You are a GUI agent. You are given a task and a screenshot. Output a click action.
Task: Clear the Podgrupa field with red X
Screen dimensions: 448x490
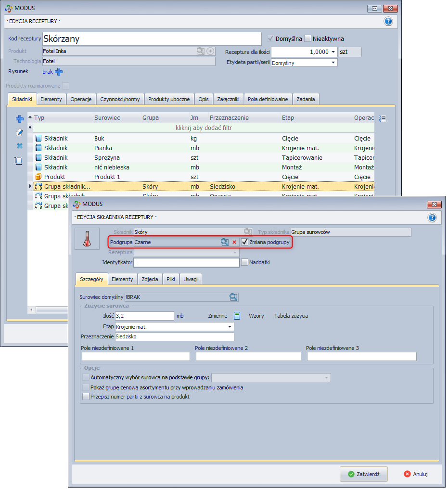click(234, 242)
